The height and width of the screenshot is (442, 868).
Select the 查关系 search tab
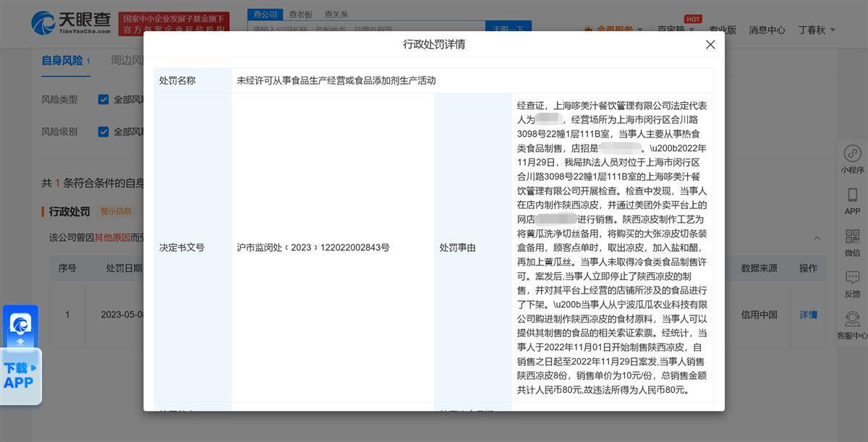click(336, 14)
